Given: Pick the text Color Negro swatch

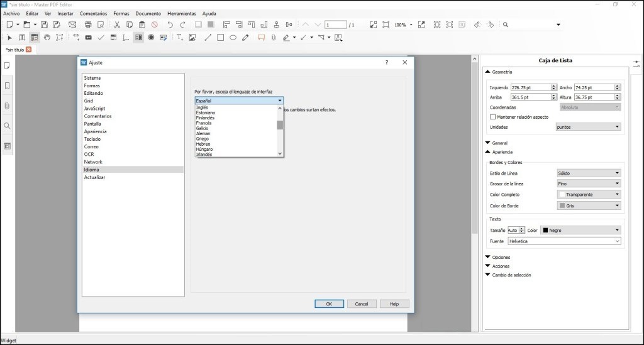Looking at the screenshot, I should 545,230.
